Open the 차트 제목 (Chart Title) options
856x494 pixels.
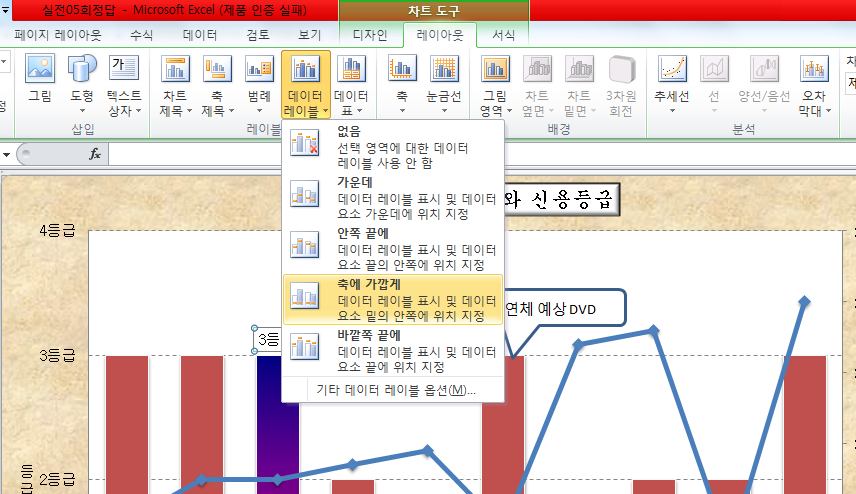(175, 85)
